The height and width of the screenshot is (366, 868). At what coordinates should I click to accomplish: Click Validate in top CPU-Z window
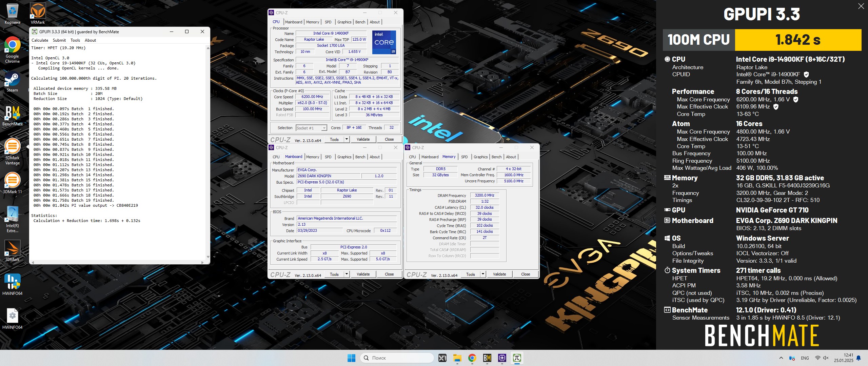click(363, 139)
